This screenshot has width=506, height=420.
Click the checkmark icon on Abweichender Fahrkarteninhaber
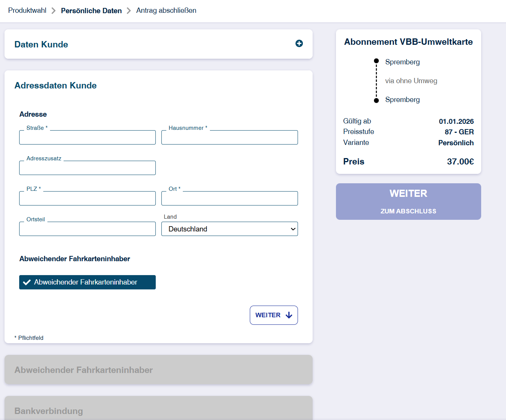[x=27, y=282]
